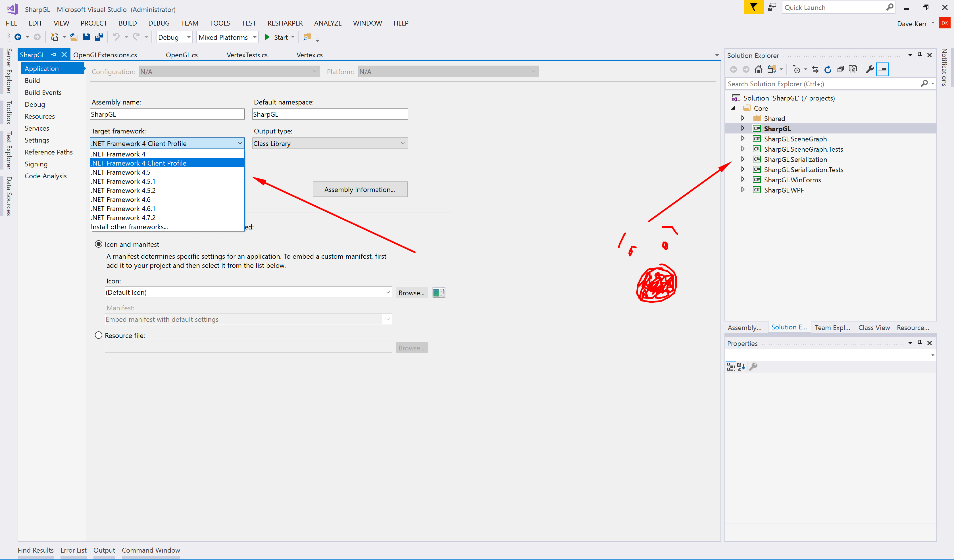Click the Assembly name input field
This screenshot has width=954, height=560.
[x=167, y=114]
